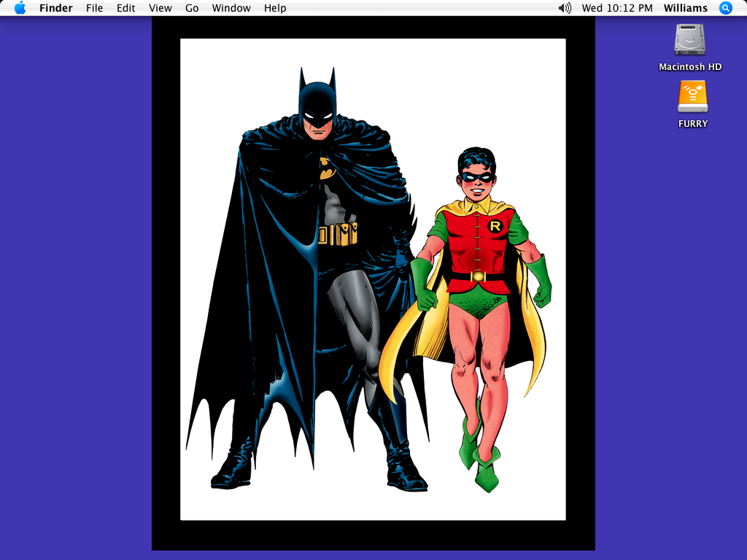Screen dimensions: 747x560
Task: Click the Macintosh HD label
Action: point(690,67)
